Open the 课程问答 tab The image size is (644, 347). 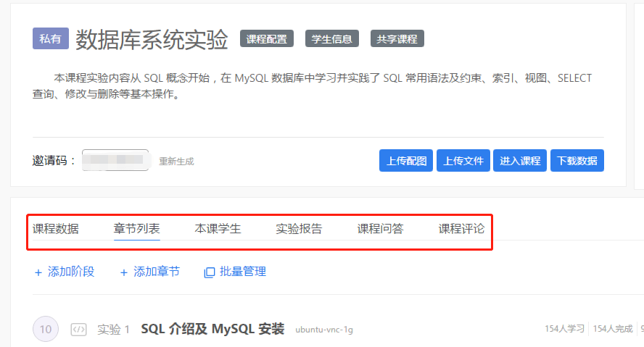click(x=380, y=229)
